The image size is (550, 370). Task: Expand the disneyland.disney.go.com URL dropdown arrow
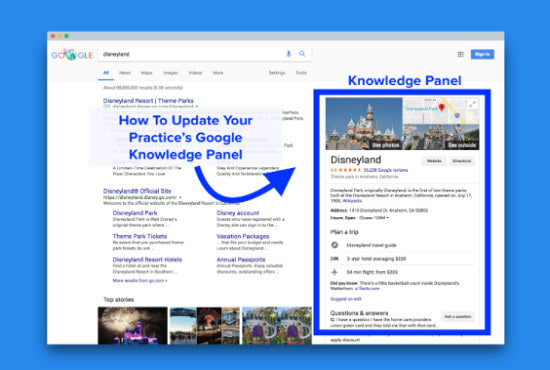pos(181,197)
